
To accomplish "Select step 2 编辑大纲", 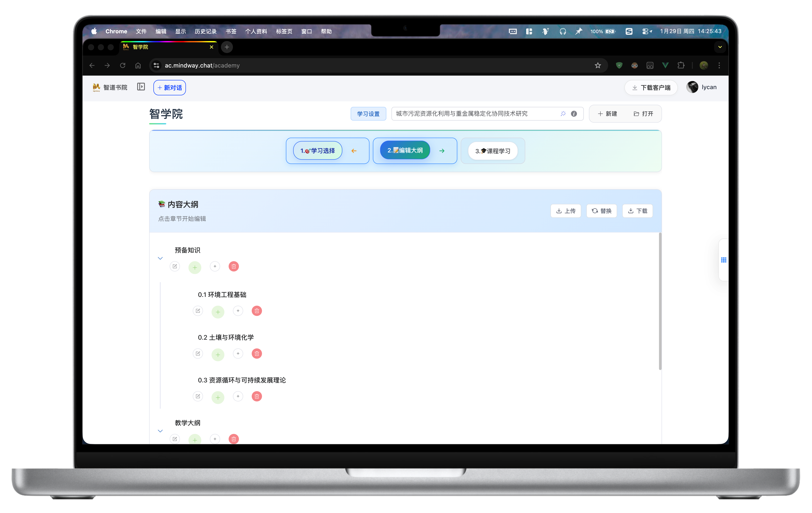I will click(x=405, y=150).
